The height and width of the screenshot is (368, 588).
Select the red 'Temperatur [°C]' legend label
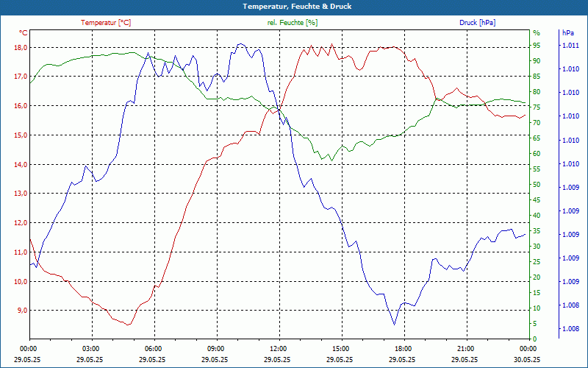tap(106, 23)
